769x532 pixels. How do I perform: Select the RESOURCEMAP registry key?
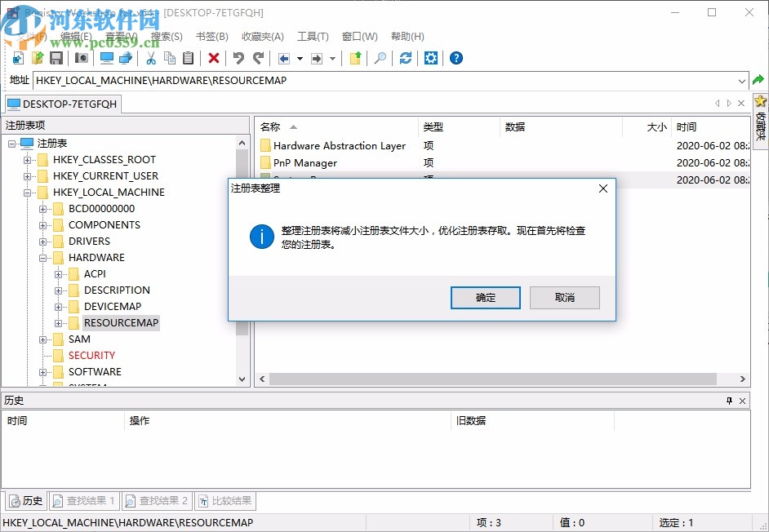tap(120, 322)
